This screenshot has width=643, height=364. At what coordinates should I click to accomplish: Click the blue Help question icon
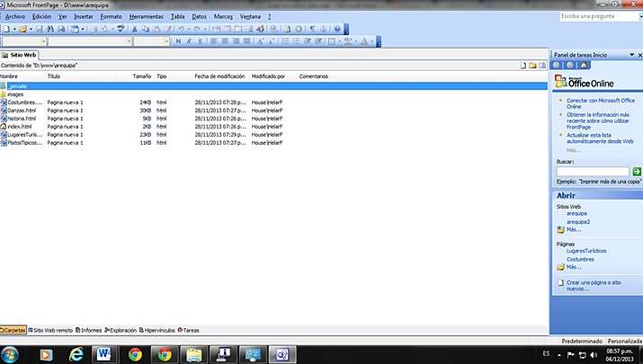click(x=337, y=29)
